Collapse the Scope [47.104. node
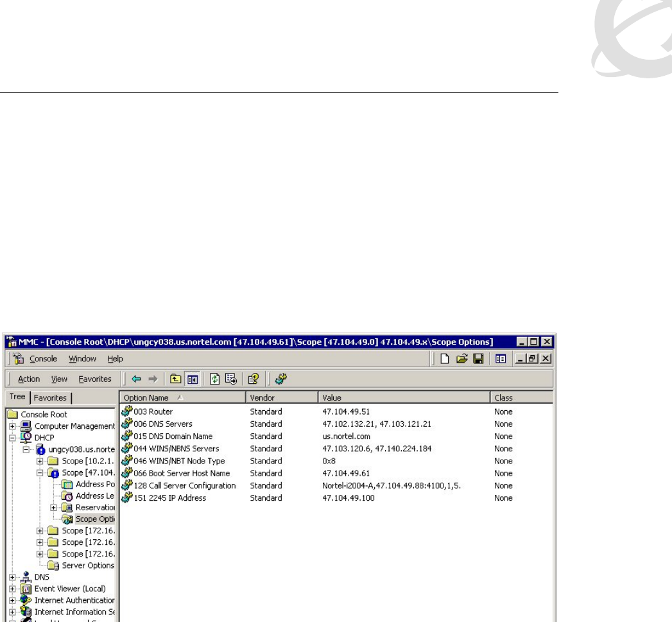The width and height of the screenshot is (672, 622). [x=40, y=473]
